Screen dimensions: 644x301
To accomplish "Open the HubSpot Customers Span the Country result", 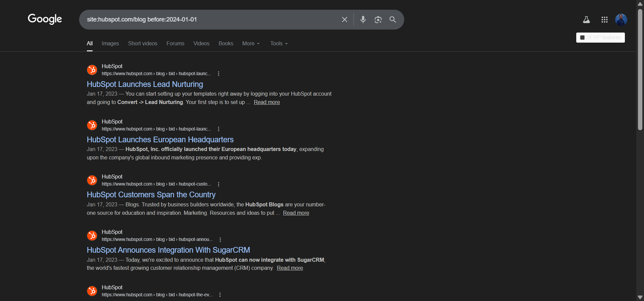I will click(151, 195).
